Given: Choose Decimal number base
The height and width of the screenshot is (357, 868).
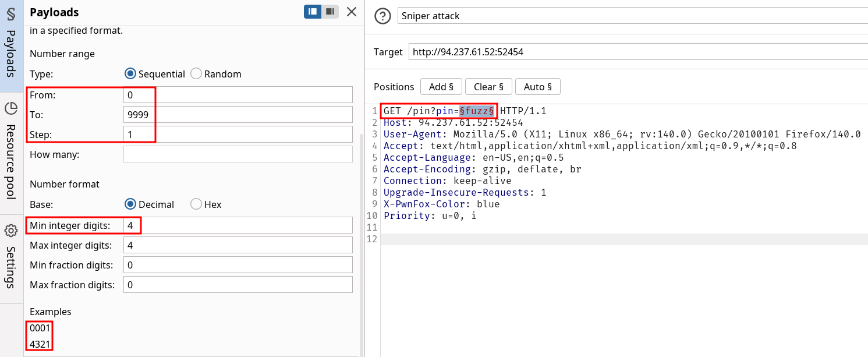Looking at the screenshot, I should coord(130,204).
